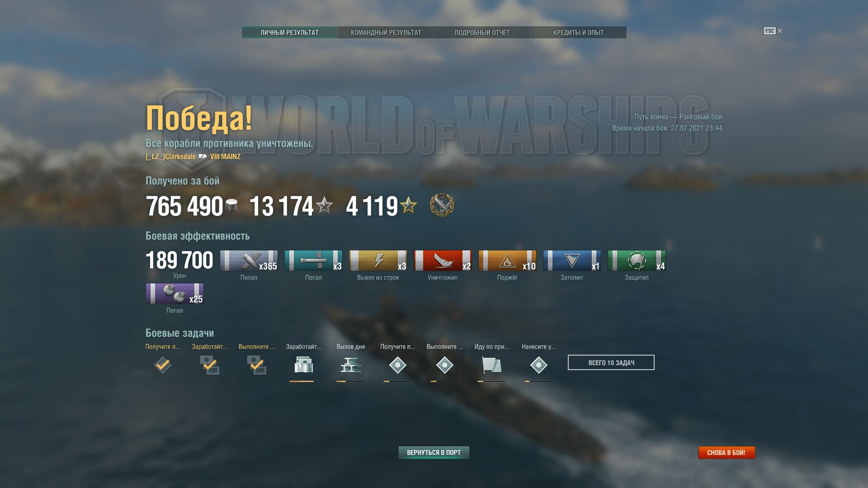Select the fires set x10 ribbon

coord(507,261)
